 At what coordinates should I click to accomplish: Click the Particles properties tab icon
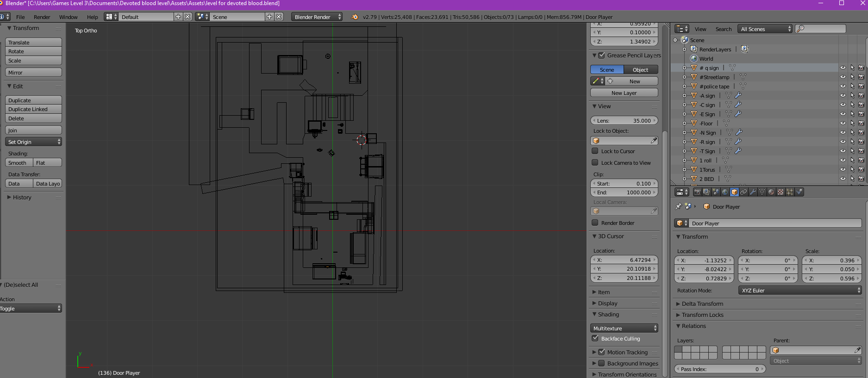(790, 192)
